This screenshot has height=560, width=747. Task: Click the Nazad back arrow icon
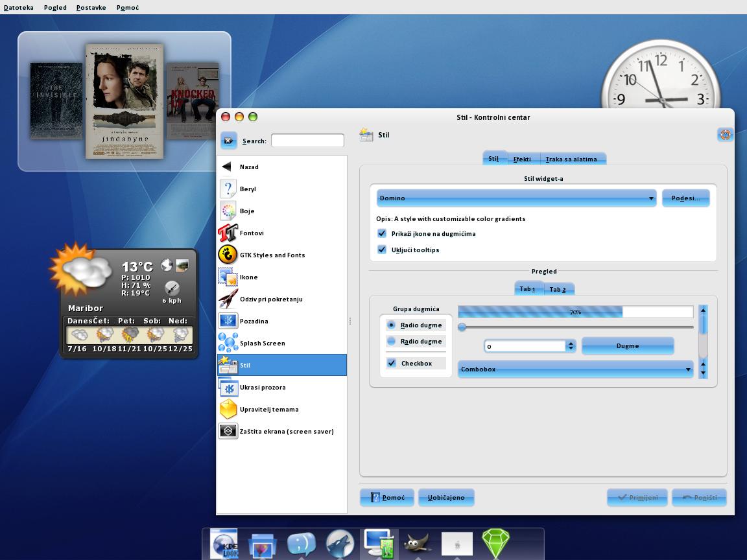[x=227, y=167]
